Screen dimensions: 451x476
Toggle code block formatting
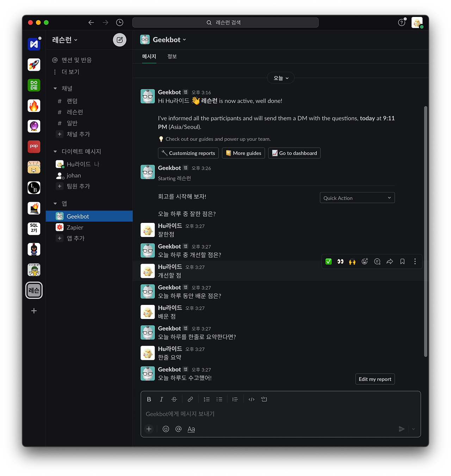coord(264,399)
